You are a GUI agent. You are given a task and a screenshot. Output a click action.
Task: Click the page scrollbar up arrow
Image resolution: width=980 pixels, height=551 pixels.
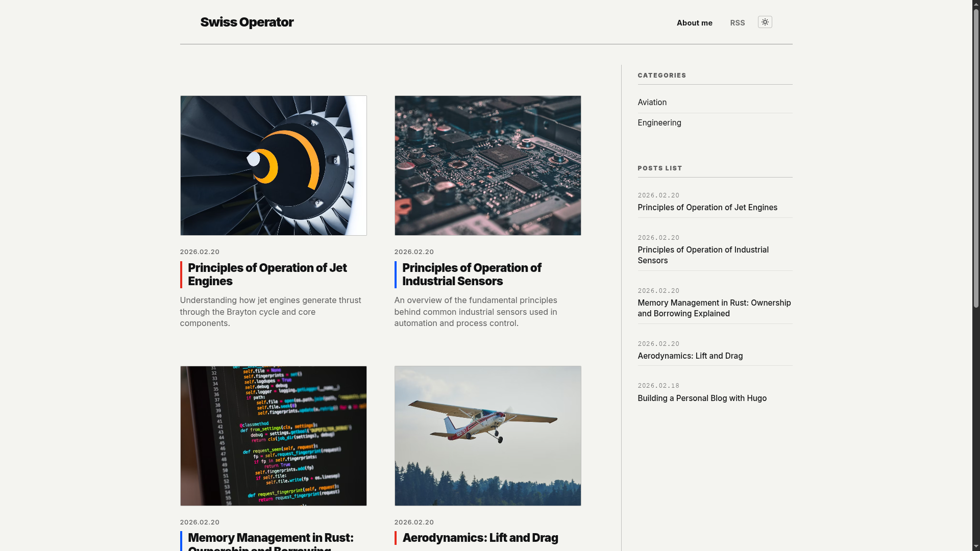tap(976, 4)
